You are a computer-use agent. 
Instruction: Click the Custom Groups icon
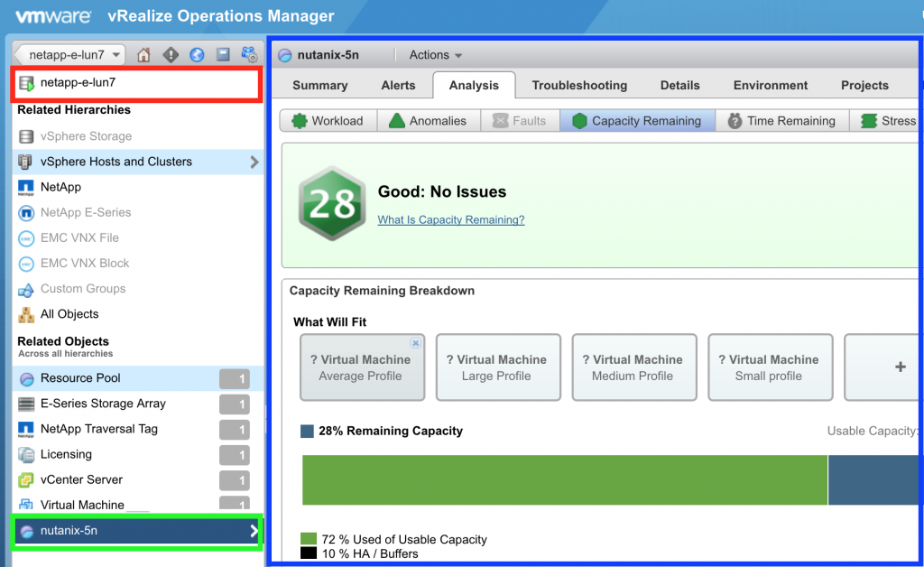[x=26, y=290]
